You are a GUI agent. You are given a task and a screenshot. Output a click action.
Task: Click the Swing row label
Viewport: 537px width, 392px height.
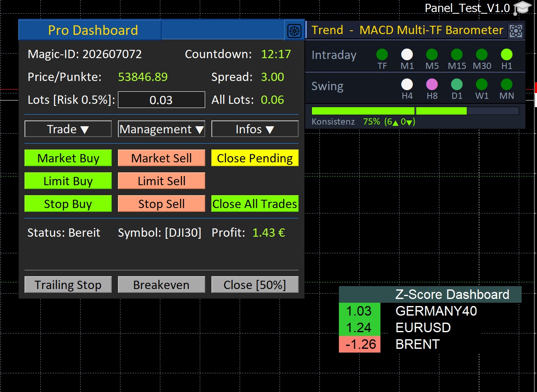point(327,86)
